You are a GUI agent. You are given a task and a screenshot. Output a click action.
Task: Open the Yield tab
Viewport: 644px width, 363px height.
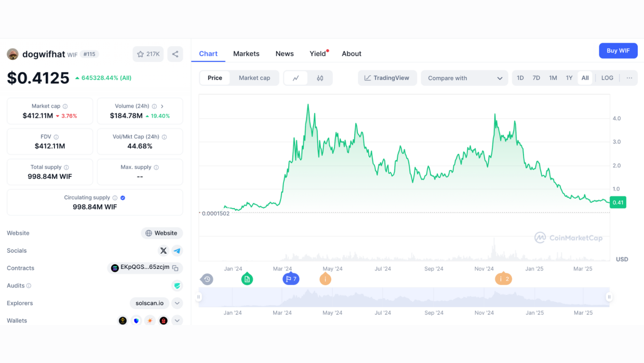318,54
